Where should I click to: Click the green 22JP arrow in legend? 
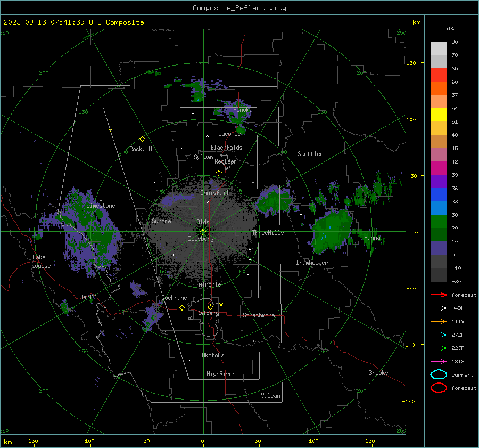pos(439,348)
